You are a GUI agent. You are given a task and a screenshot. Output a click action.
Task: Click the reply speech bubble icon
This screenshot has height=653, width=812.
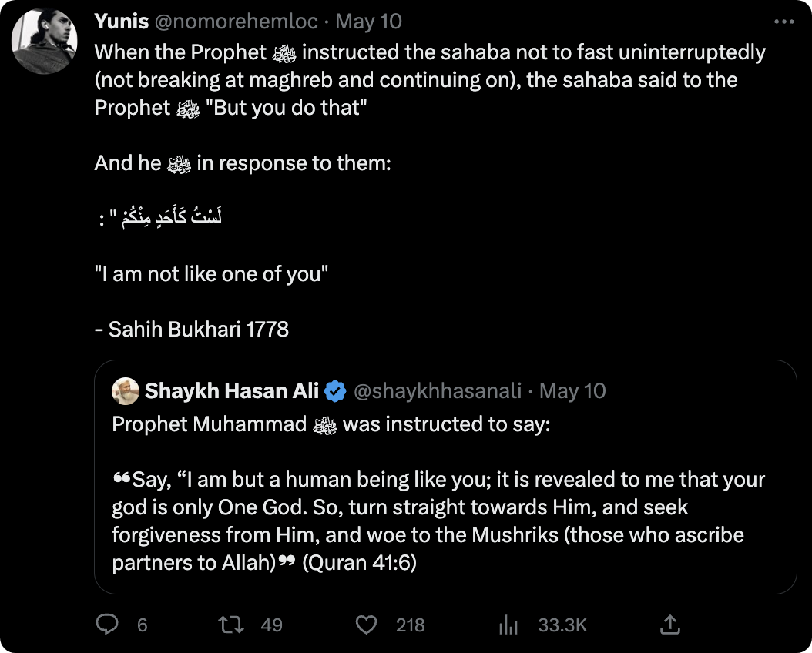pos(107,625)
